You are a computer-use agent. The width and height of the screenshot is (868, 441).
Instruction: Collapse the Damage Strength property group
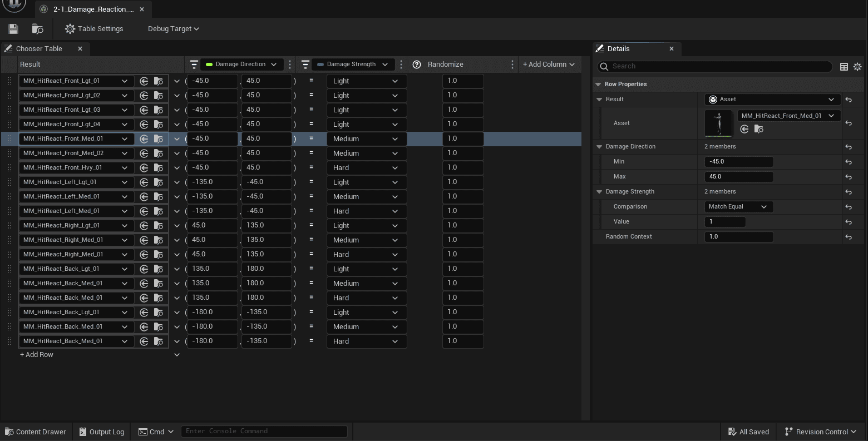[x=599, y=192]
